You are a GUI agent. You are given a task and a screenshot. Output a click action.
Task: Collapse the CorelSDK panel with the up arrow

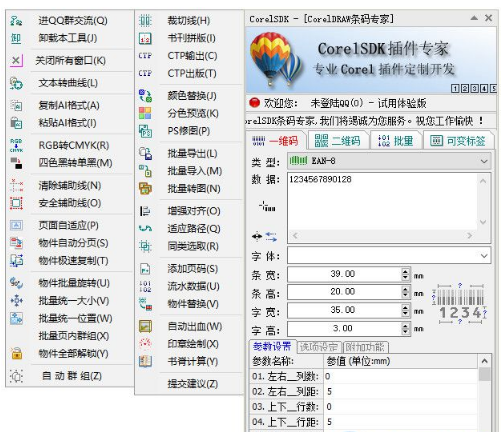(474, 18)
